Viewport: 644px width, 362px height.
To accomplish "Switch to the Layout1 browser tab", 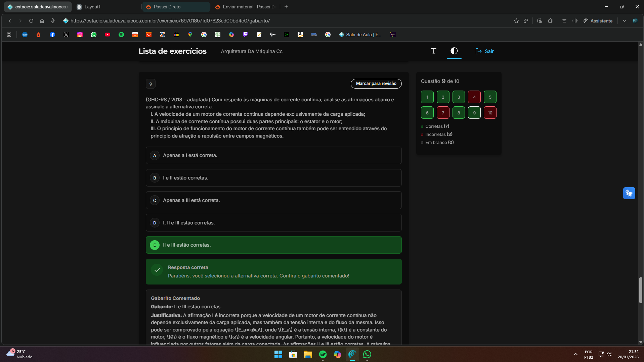I will coord(107,7).
